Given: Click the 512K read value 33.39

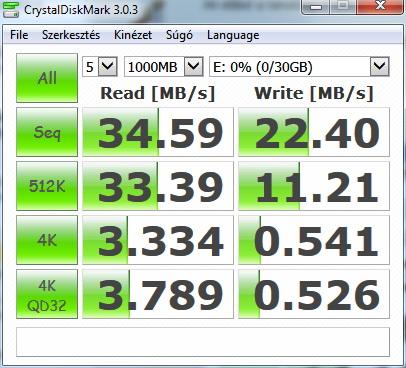Looking at the screenshot, I should (158, 186).
